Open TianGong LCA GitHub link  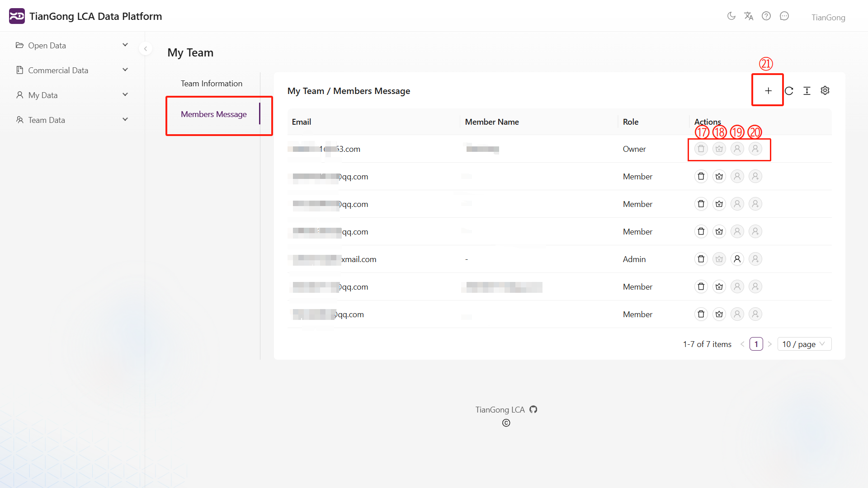533,409
